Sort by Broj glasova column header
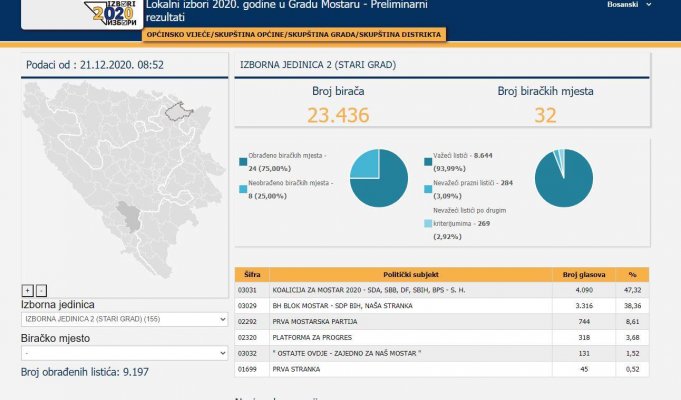681x400 pixels. (582, 274)
